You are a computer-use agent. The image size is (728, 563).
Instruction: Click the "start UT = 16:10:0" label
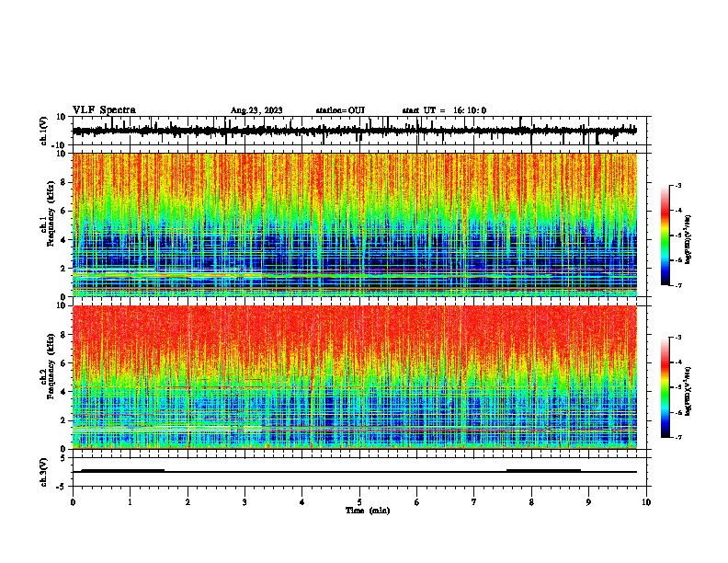[444, 110]
